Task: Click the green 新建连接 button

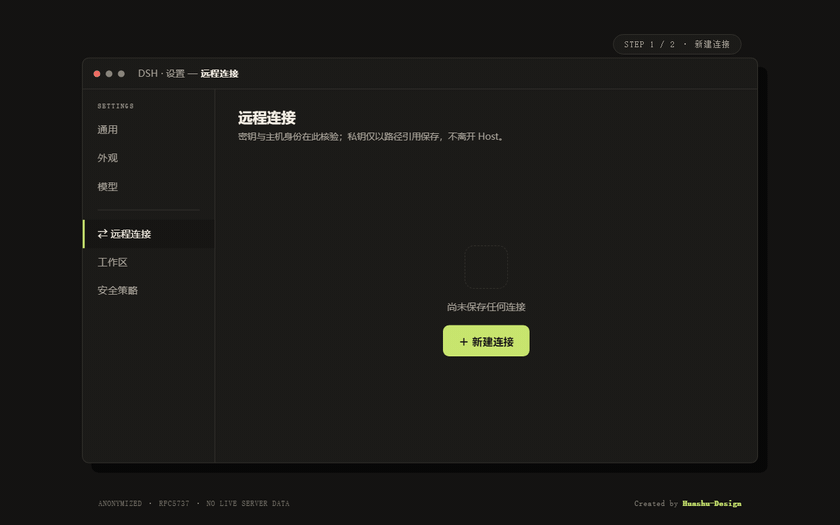Action: [x=486, y=341]
